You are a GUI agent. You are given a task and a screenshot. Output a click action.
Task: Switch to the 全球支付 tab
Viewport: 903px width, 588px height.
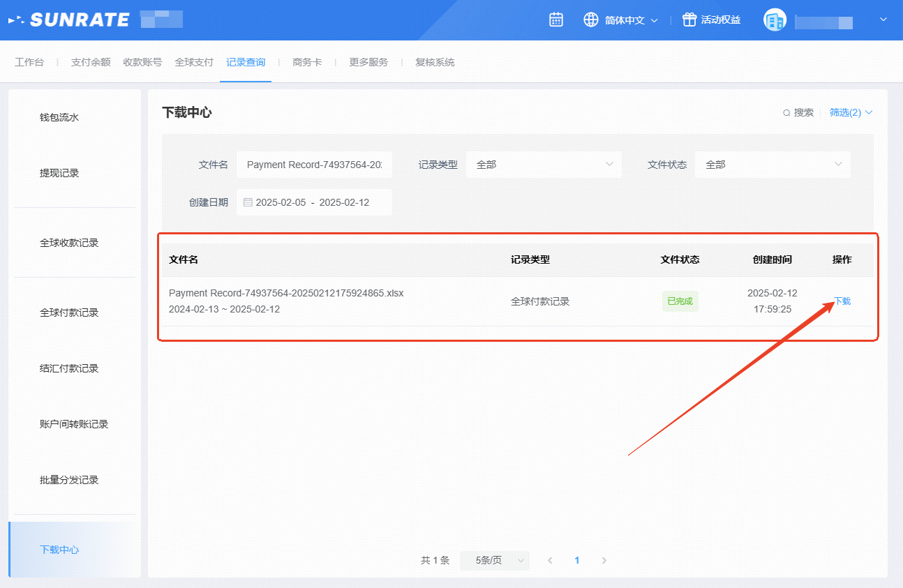(194, 62)
